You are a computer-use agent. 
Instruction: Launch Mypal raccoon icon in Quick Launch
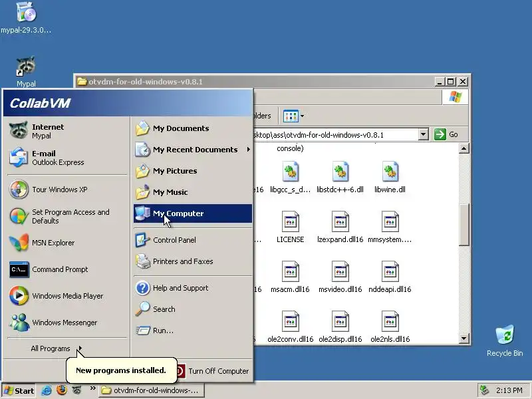tap(77, 390)
